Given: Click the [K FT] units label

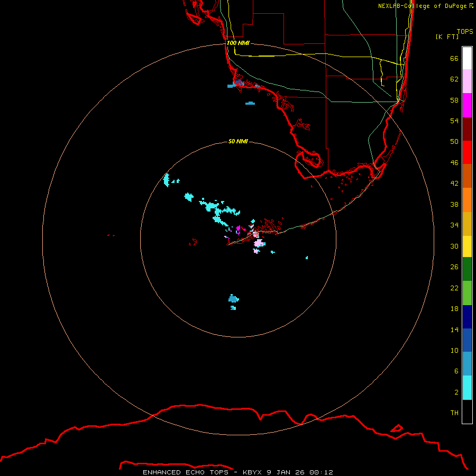Looking at the screenshot, I should [x=447, y=36].
